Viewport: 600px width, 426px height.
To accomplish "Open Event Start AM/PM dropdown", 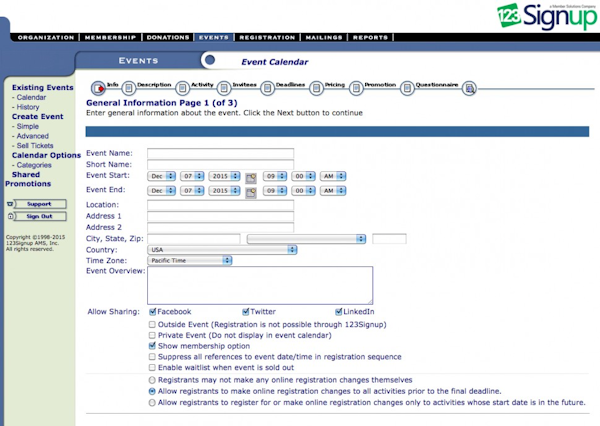I will tap(333, 176).
